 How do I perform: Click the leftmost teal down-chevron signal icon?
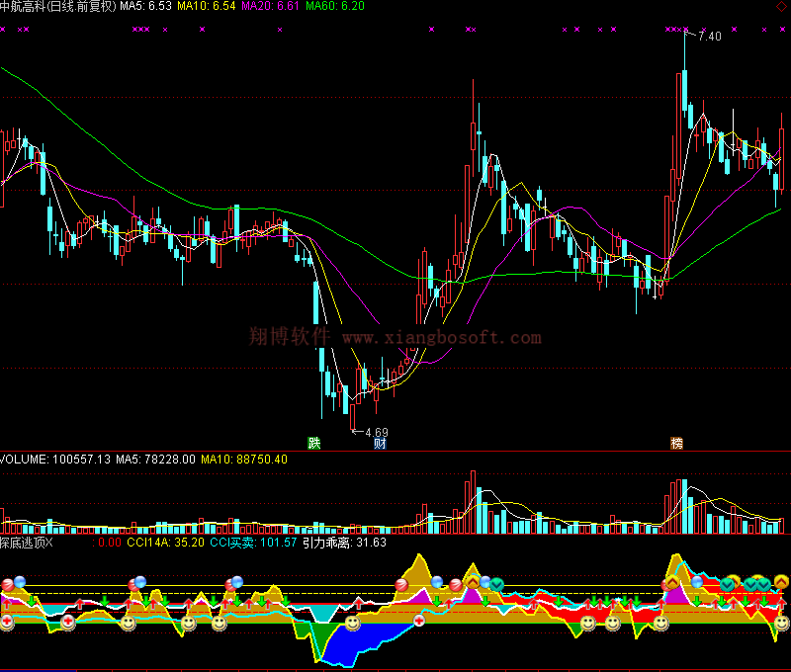497,585
